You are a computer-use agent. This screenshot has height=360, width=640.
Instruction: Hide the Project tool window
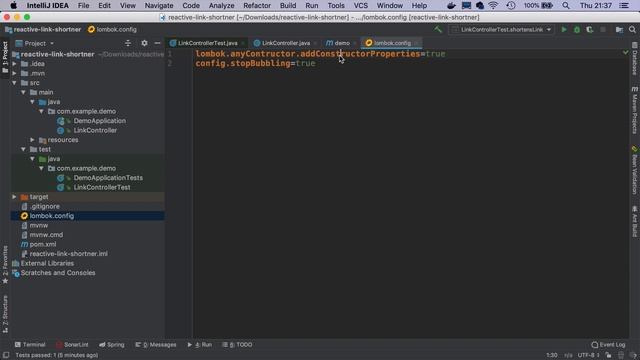click(x=158, y=43)
